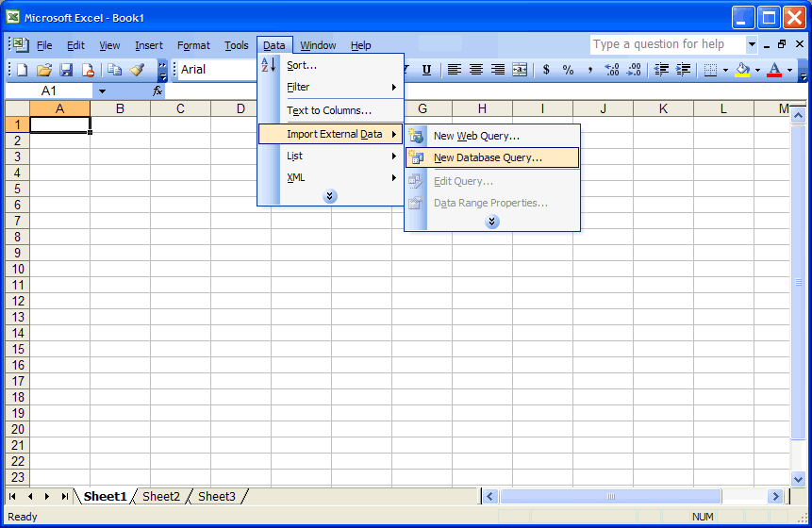Apply Currency style dollar icon
This screenshot has width=812, height=528.
(546, 70)
